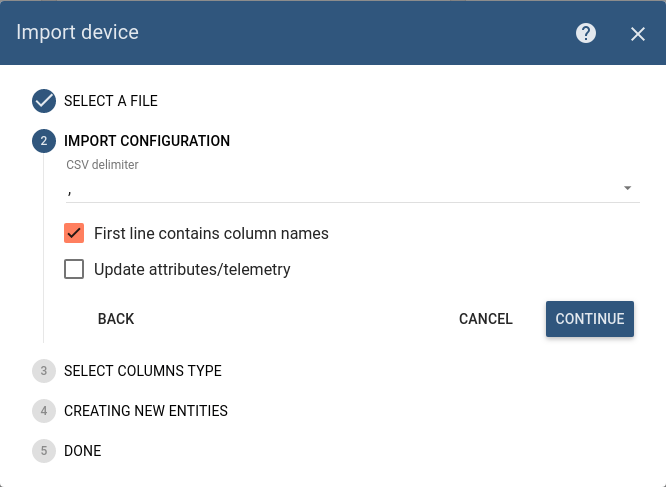Enable Update attributes/telemetry checkbox
Screen dimensions: 666x487
(74, 269)
